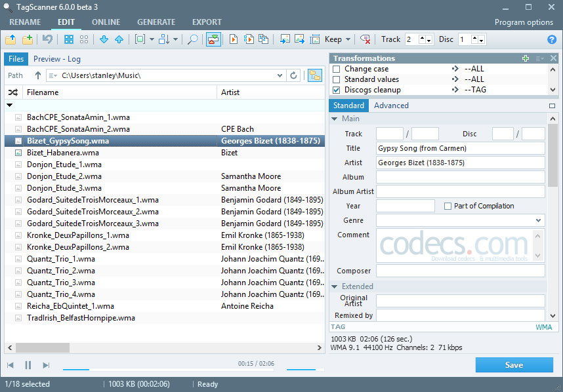The height and width of the screenshot is (392, 563).
Task: Click the remove tag red X icon
Action: [365, 39]
